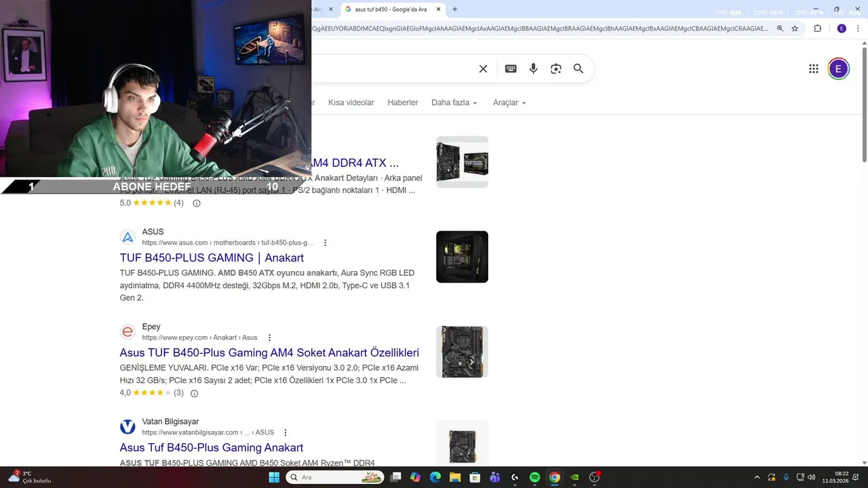The image size is (868, 488).
Task: Open Epey 'Asus TUF B450-Plus Gaming AM4' result
Action: point(269,352)
